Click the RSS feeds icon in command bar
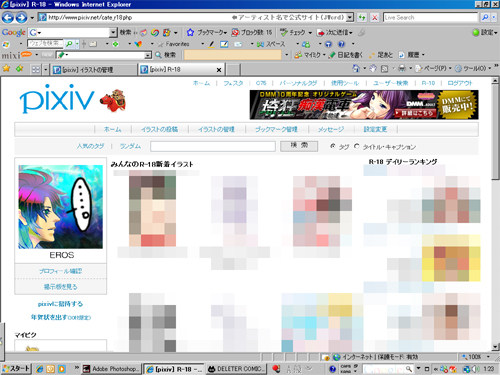The image size is (500, 375). point(384,68)
